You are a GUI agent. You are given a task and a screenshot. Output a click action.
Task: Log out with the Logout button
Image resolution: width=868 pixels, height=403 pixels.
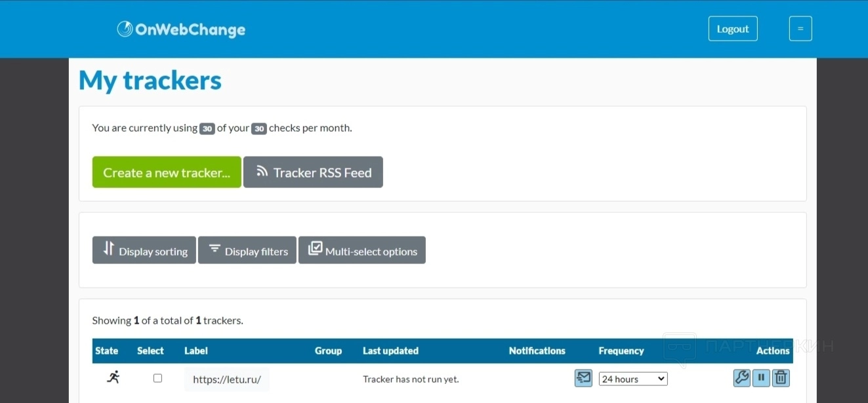tap(732, 29)
